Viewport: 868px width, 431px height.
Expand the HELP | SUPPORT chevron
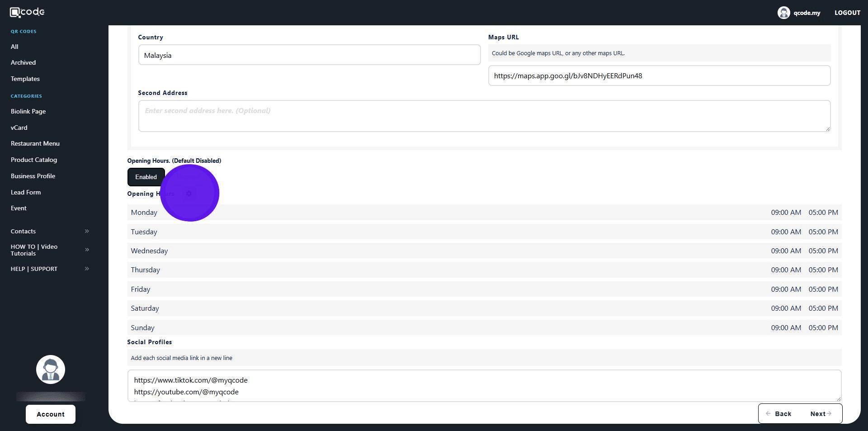(x=87, y=269)
